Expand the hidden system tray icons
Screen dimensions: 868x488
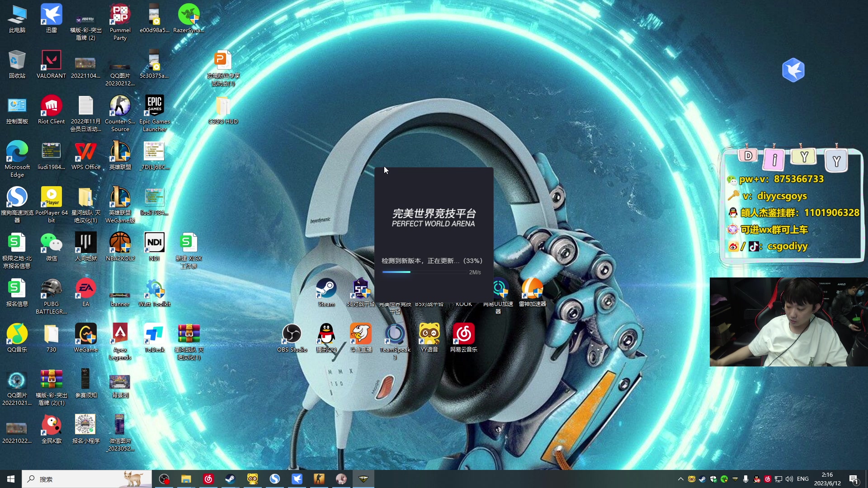(680, 479)
